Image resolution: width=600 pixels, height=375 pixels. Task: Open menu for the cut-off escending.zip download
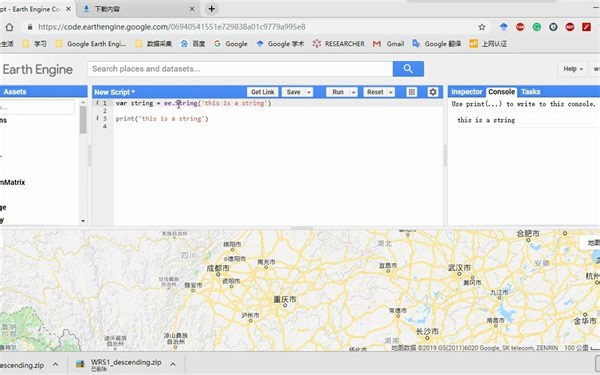tap(55, 364)
